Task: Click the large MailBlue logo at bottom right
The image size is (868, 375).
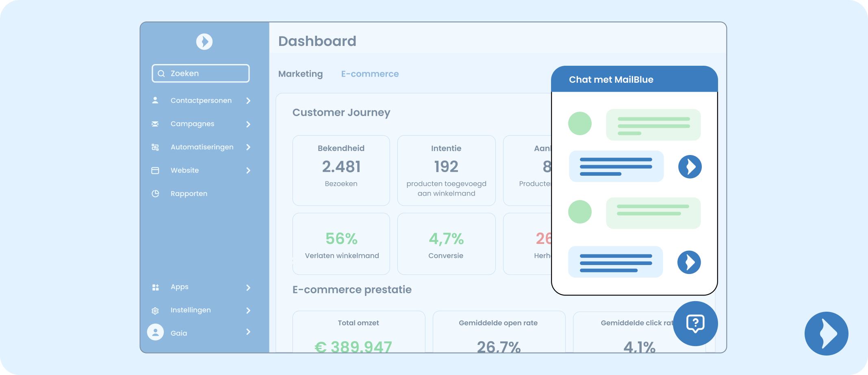Action: pyautogui.click(x=826, y=333)
